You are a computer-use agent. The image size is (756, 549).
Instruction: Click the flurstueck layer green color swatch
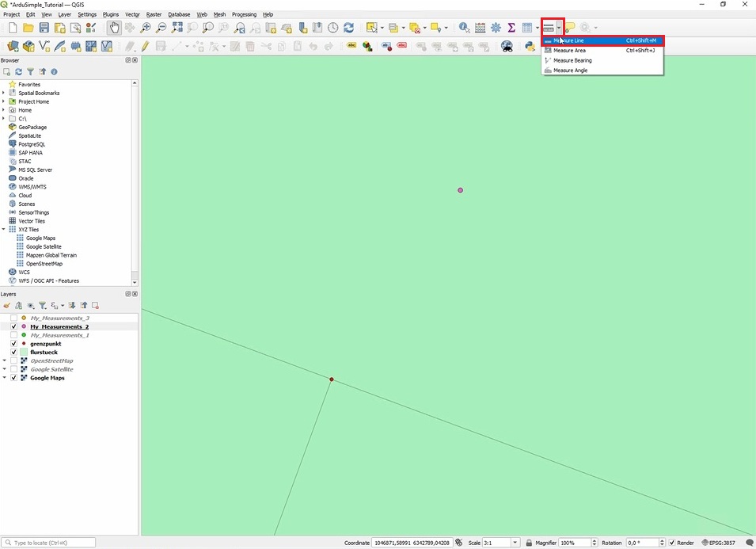point(24,353)
